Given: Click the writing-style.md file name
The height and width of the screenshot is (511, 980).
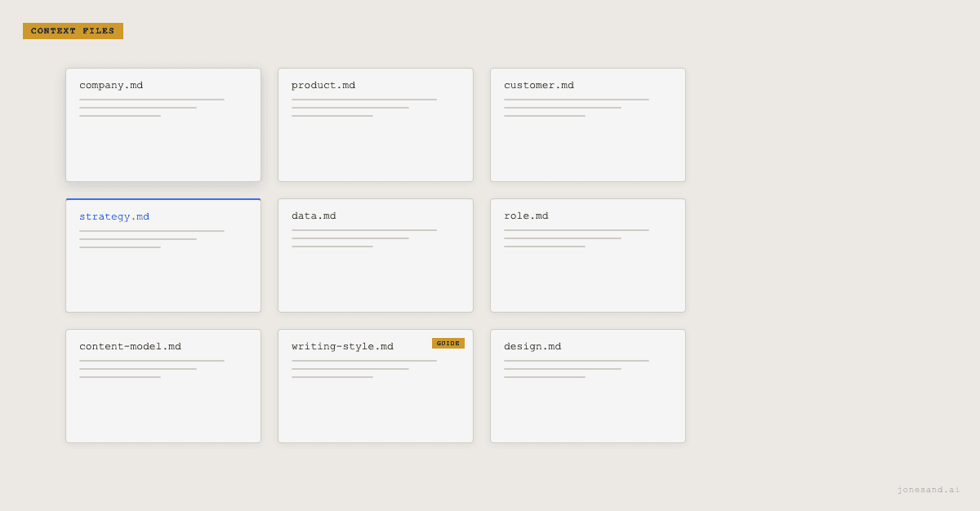Looking at the screenshot, I should coord(342,346).
